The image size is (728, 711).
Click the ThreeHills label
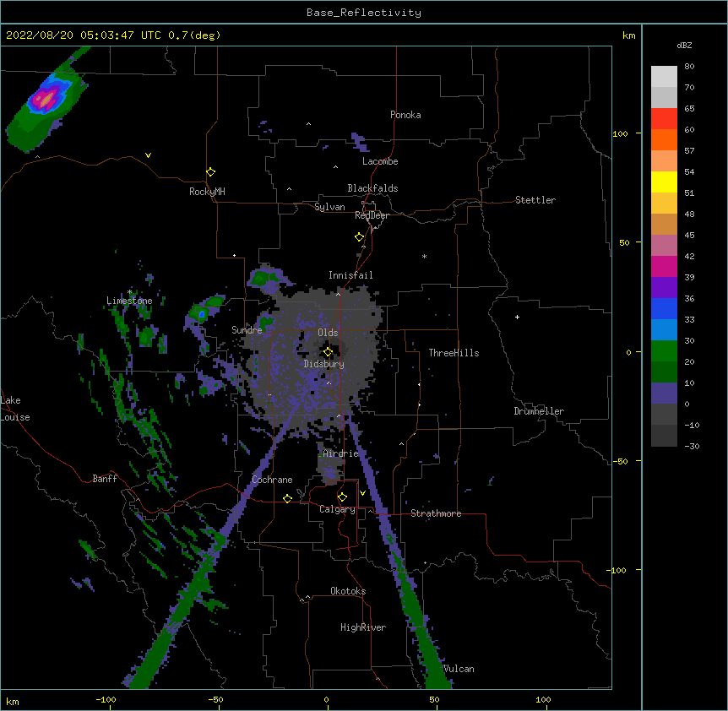tap(454, 353)
